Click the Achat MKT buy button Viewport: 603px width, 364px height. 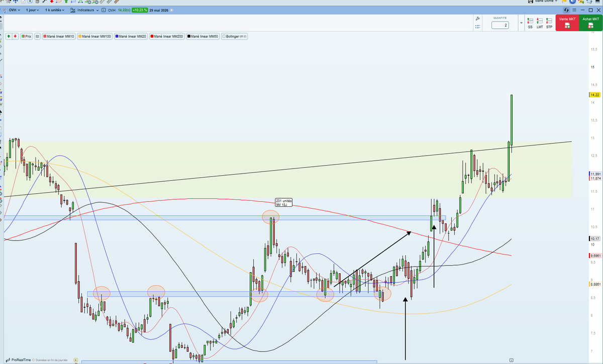point(591,23)
